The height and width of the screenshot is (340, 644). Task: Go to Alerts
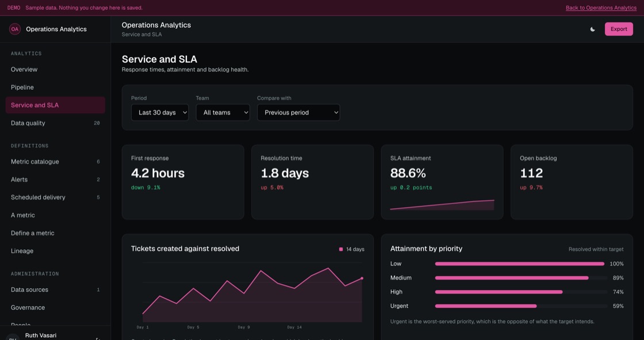pos(55,179)
